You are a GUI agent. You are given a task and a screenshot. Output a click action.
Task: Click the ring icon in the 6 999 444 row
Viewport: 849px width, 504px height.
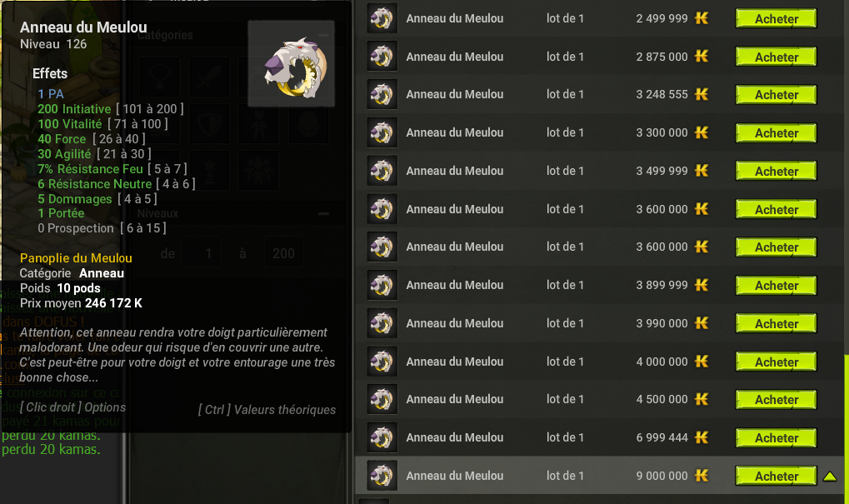382,437
